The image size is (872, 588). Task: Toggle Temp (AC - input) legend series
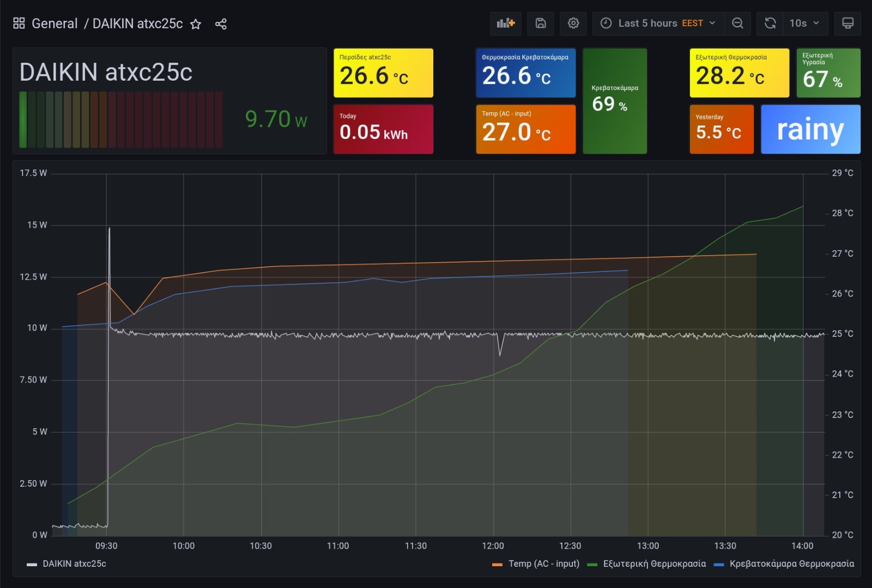pos(544,563)
